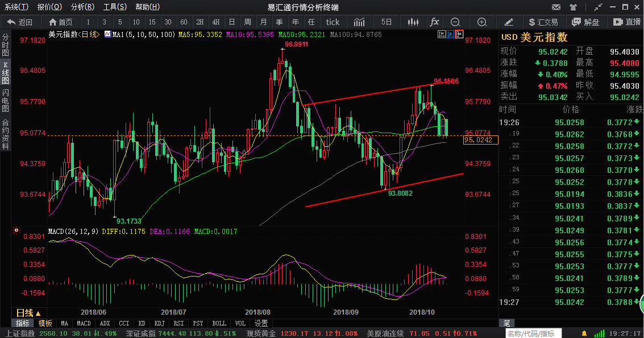The image size is (644, 338).
Task: Click the MA1 indicator icon beside title
Action: coord(107,35)
